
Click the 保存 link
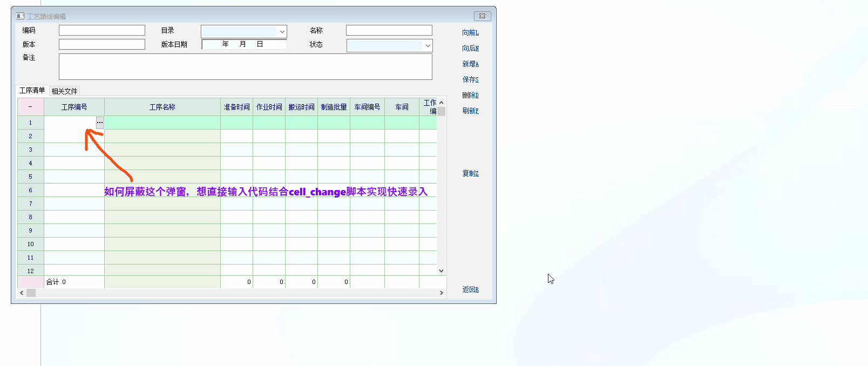[x=470, y=79]
